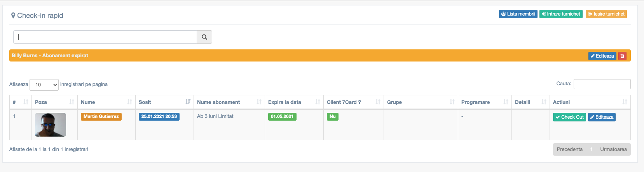This screenshot has width=644, height=172.
Task: Sort by Programare column arrows
Action: point(506,102)
